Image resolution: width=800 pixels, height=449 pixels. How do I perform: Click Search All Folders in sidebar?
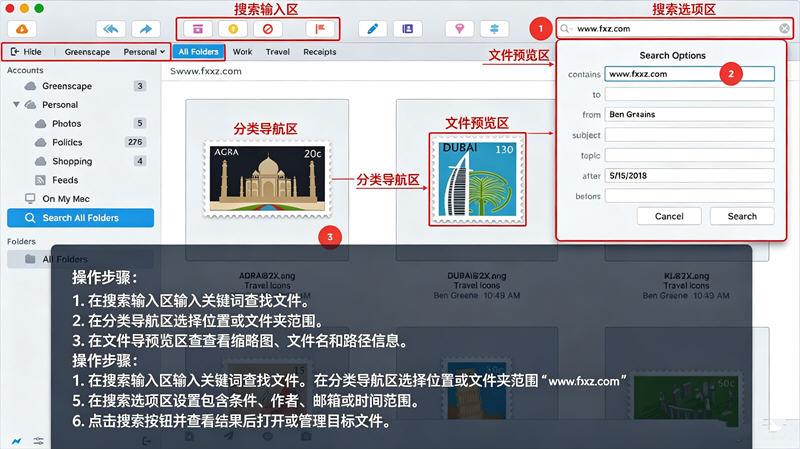click(81, 218)
